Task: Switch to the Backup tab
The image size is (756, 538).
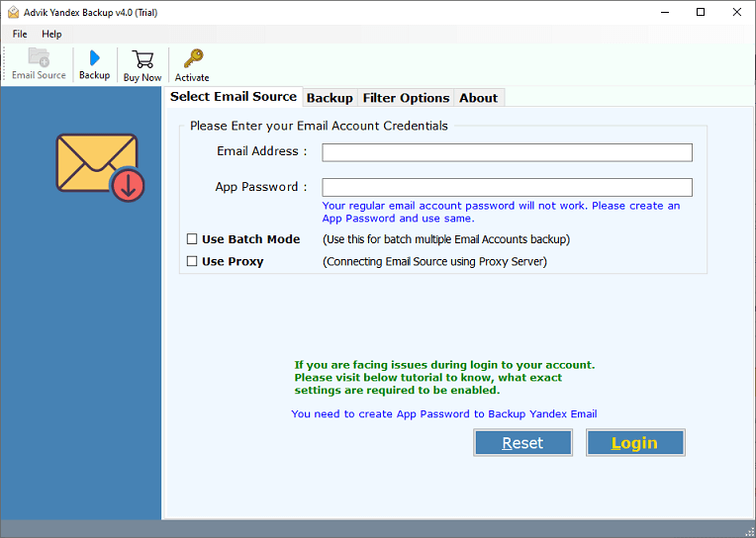Action: pos(330,98)
